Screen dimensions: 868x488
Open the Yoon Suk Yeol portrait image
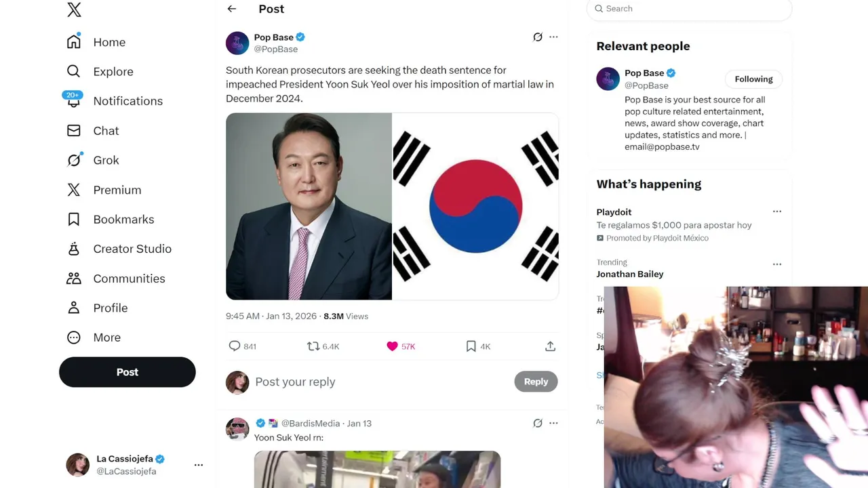[x=309, y=206]
